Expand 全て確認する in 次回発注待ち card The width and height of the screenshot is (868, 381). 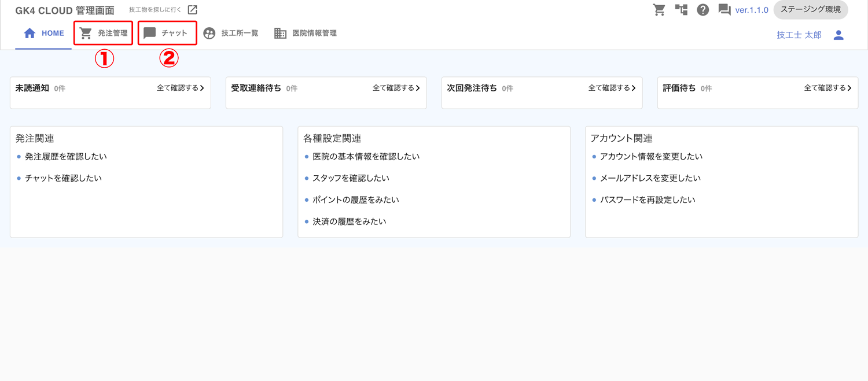click(612, 88)
